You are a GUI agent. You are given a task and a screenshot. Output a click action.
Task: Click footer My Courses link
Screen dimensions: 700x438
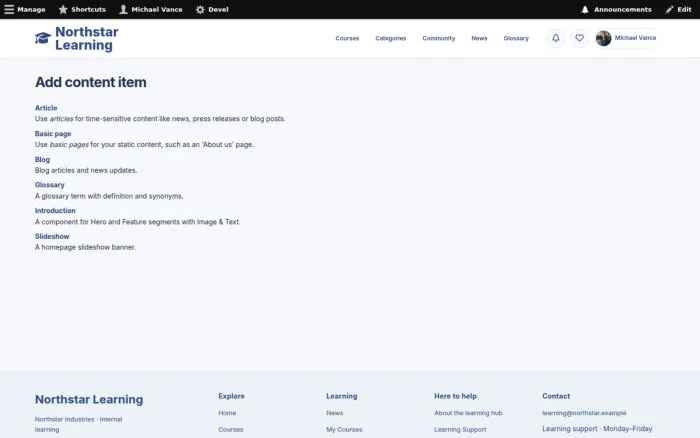(344, 430)
